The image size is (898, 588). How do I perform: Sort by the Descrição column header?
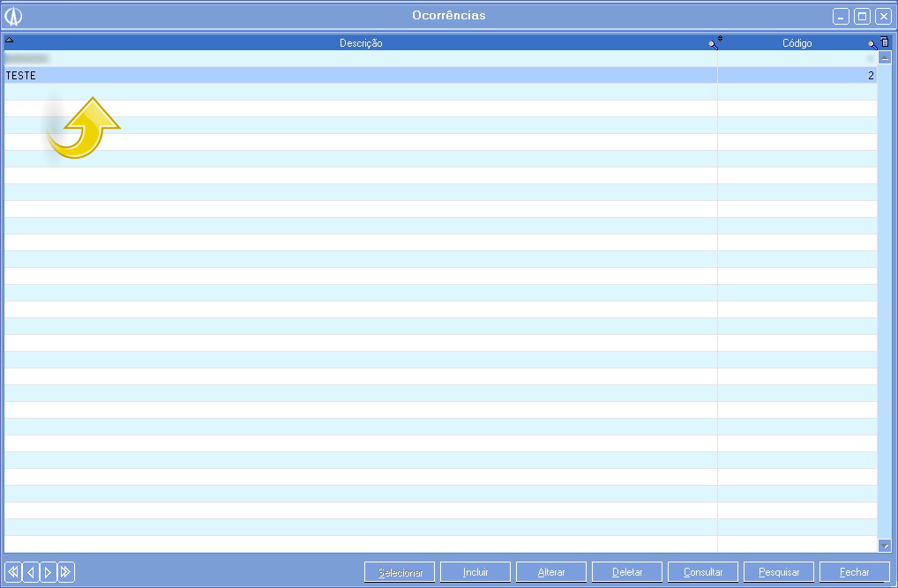[x=361, y=43]
